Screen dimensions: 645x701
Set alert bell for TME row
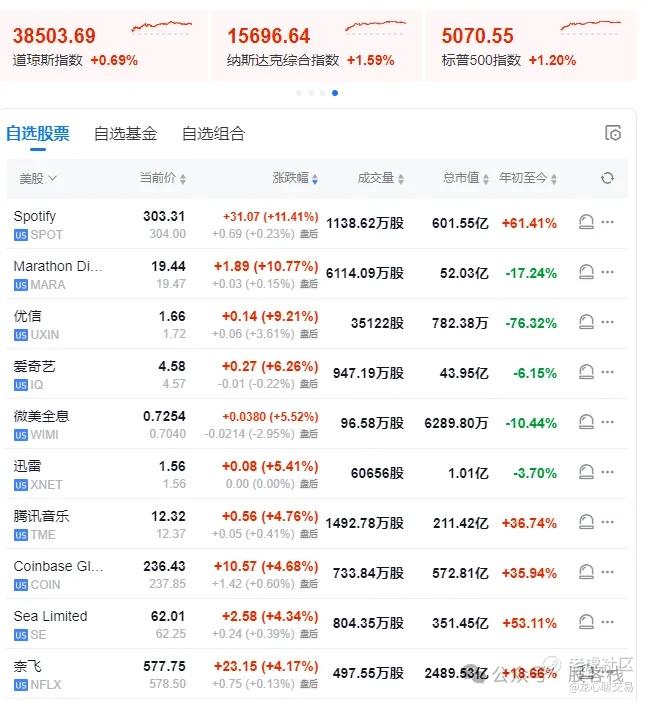click(586, 523)
